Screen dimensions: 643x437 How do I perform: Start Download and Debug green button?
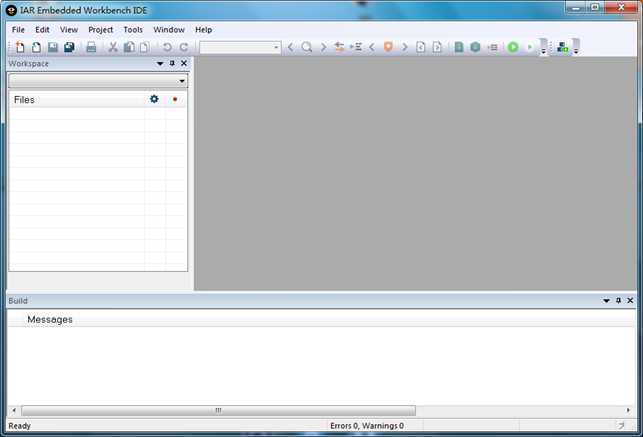click(x=513, y=47)
